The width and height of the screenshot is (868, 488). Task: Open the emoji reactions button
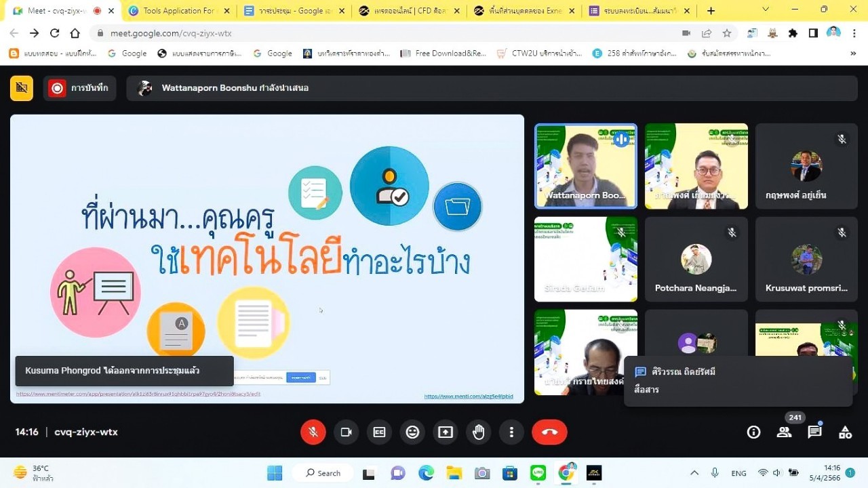pos(412,432)
